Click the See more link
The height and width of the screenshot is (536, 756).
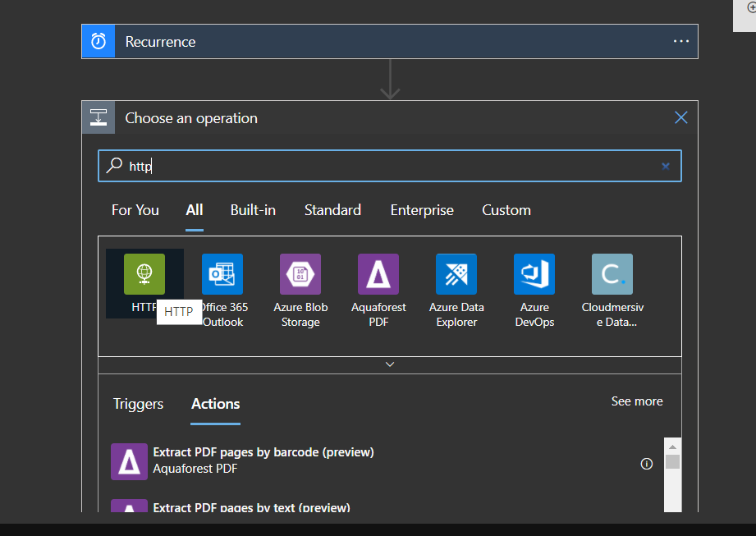(637, 401)
